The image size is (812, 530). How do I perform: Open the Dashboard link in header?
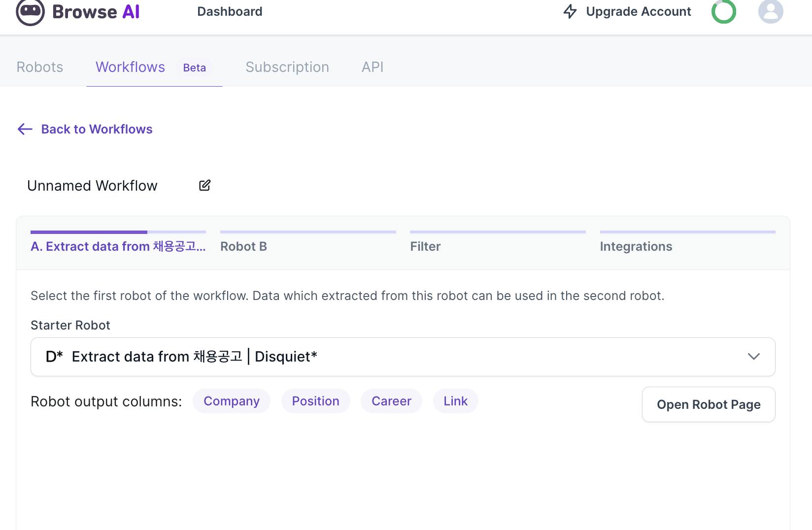tap(230, 11)
